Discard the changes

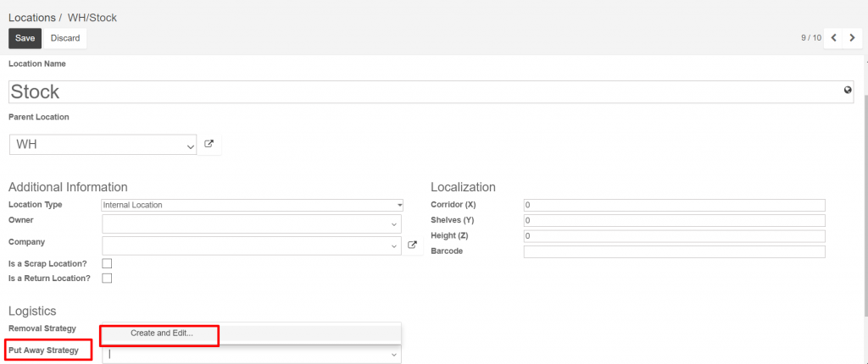(65, 38)
